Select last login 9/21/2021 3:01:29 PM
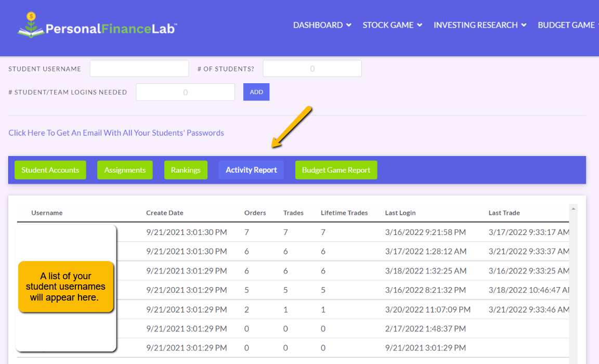 click(425, 347)
